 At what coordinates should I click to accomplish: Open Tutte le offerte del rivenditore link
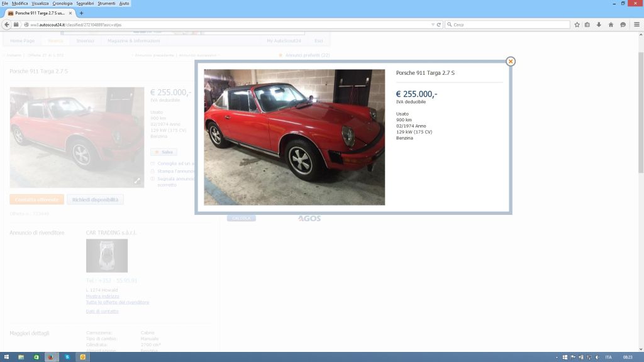click(x=118, y=302)
